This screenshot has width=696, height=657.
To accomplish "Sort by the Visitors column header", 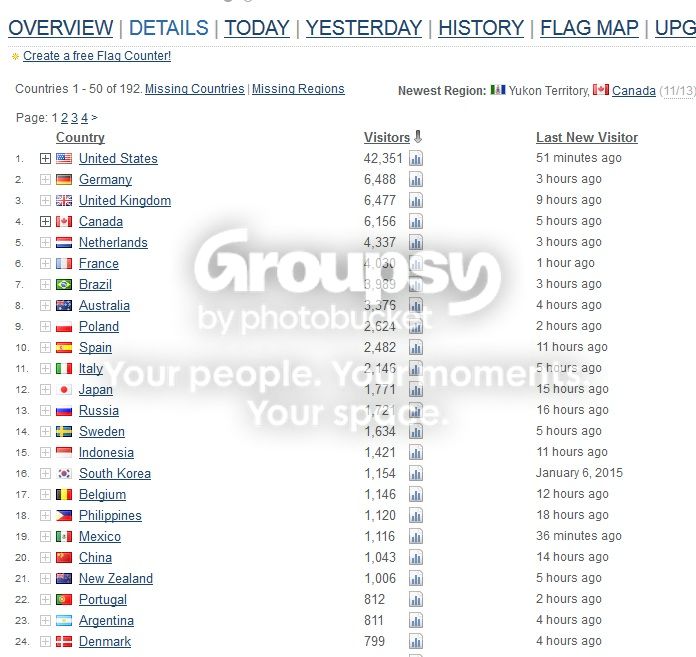I will (387, 138).
